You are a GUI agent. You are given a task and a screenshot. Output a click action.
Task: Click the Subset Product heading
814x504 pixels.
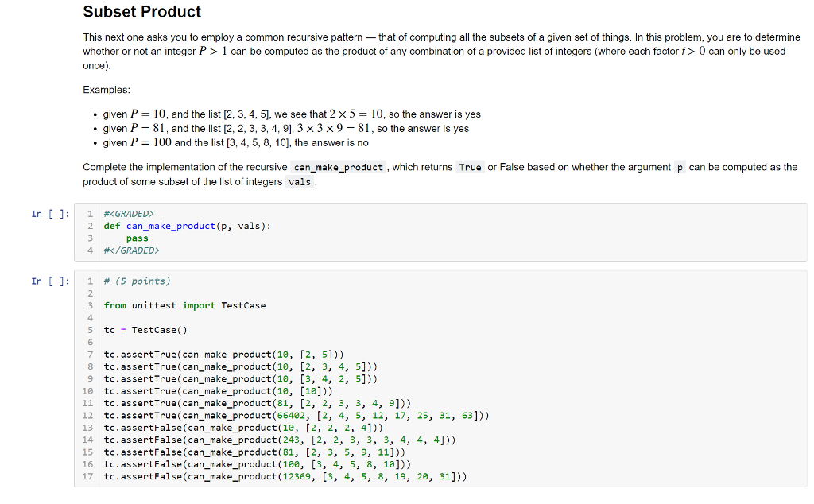(141, 12)
